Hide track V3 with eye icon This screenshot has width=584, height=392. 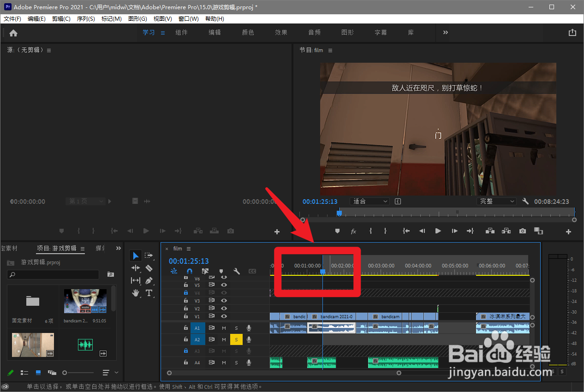pos(224,301)
